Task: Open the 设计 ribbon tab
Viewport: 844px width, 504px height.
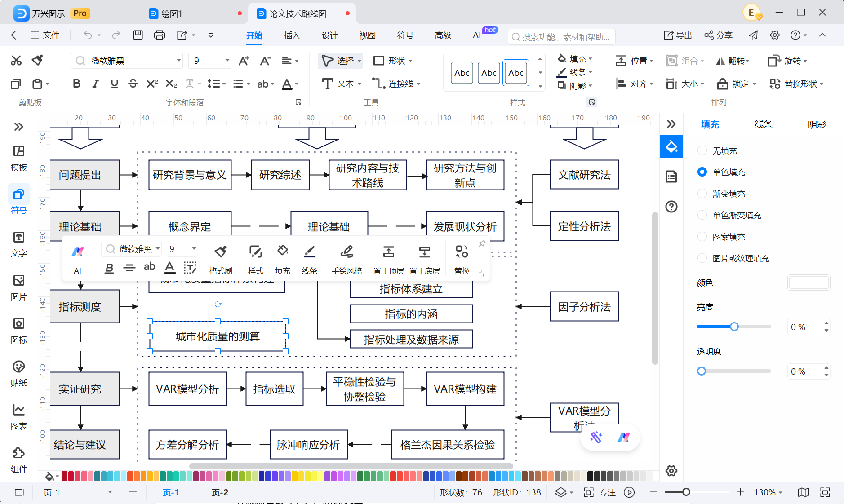Action: tap(329, 35)
